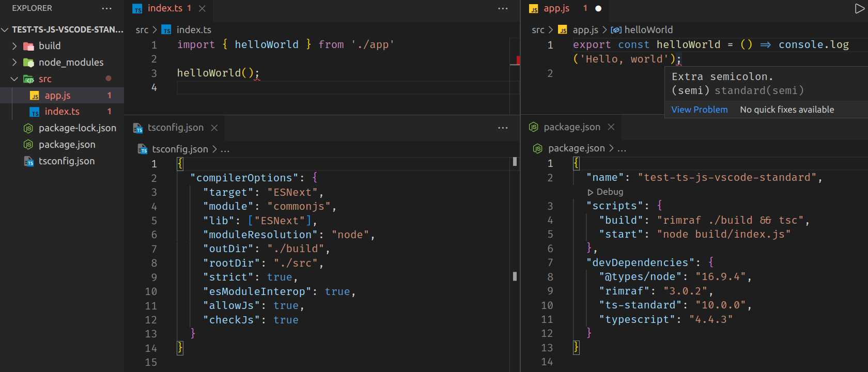Viewport: 868px width, 372px height.
Task: Expand the node_modules folder
Action: pyautogui.click(x=14, y=63)
